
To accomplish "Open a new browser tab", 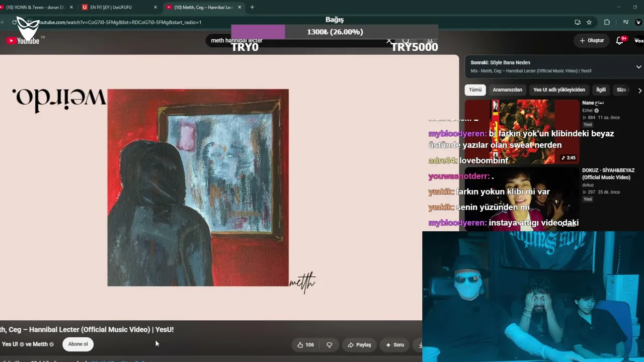I will (x=252, y=7).
